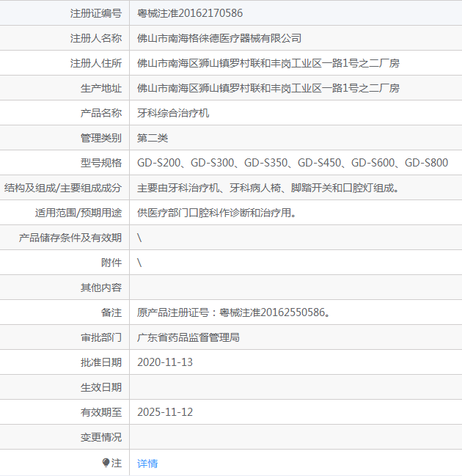Click the 结构及组成/主要组成成分 label
The width and height of the screenshot is (462, 476).
[x=63, y=188]
